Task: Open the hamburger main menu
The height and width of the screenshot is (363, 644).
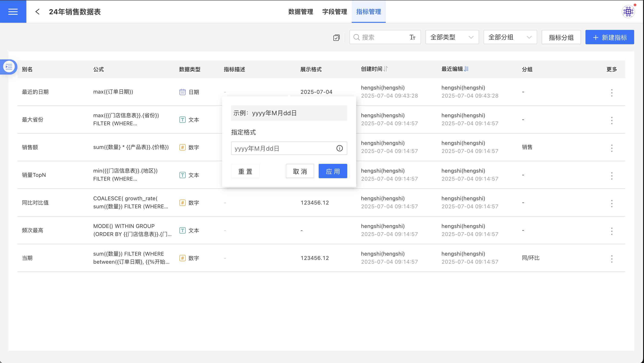Action: [13, 11]
